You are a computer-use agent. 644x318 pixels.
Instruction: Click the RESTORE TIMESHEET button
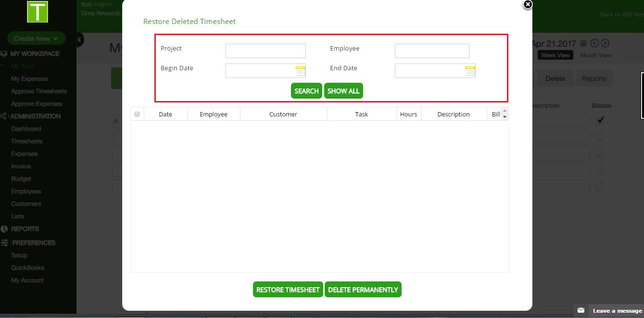pyautogui.click(x=288, y=290)
